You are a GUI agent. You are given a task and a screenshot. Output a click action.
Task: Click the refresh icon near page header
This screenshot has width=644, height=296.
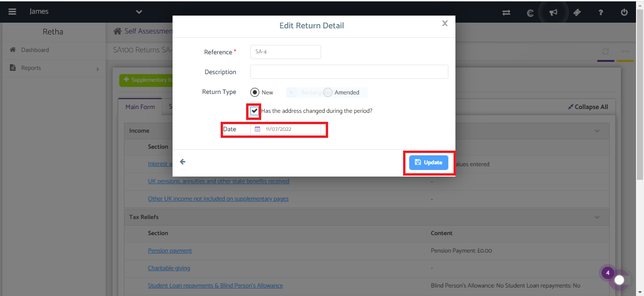tap(605, 51)
